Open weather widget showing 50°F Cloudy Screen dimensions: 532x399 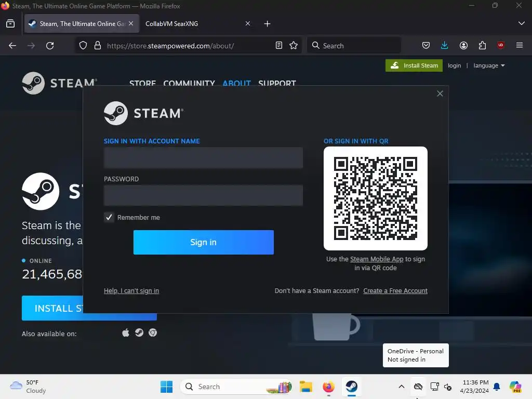(x=28, y=387)
